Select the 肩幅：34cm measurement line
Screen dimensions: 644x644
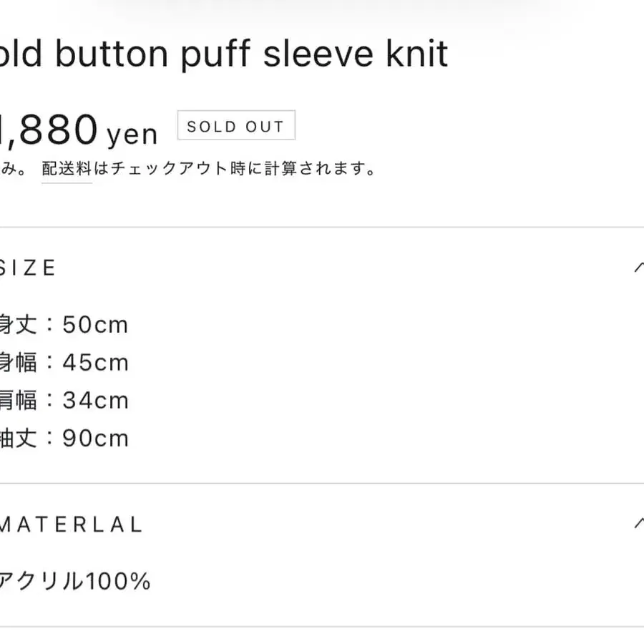pos(63,401)
